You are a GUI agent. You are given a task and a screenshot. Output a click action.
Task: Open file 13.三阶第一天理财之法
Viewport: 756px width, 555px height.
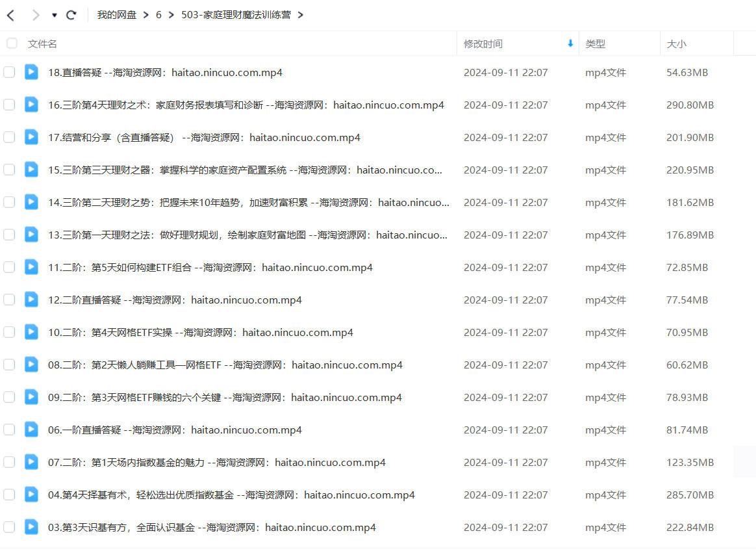[248, 235]
